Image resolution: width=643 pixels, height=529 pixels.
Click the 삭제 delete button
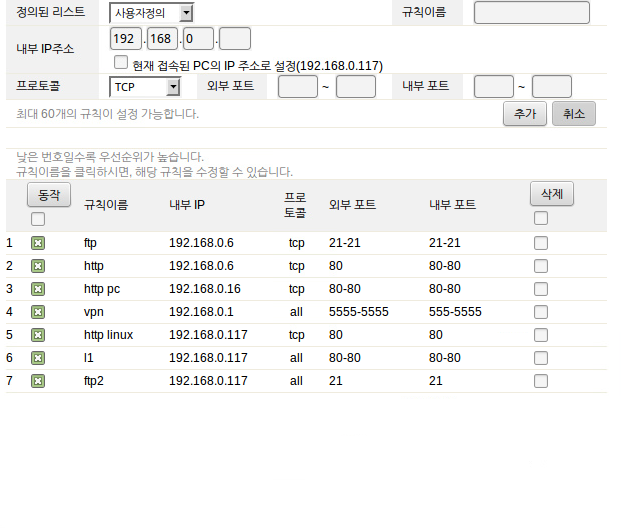point(552,194)
